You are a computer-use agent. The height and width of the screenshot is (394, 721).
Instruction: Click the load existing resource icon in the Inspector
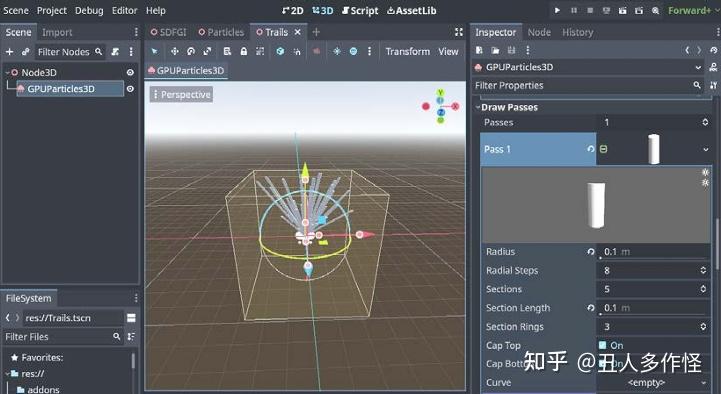tap(495, 50)
